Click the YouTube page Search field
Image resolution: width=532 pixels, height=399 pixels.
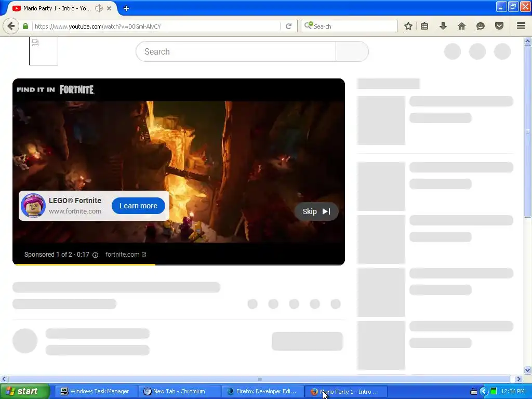236,51
